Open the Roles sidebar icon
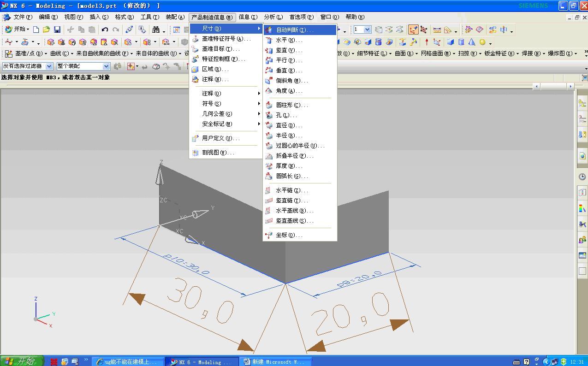588x366 pixels. (x=582, y=240)
